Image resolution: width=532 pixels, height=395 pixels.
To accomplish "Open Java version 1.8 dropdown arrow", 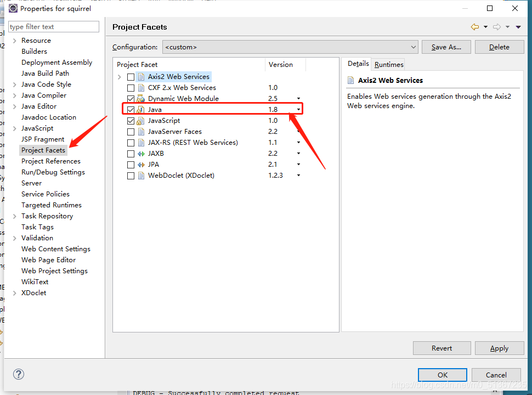I will click(x=298, y=110).
